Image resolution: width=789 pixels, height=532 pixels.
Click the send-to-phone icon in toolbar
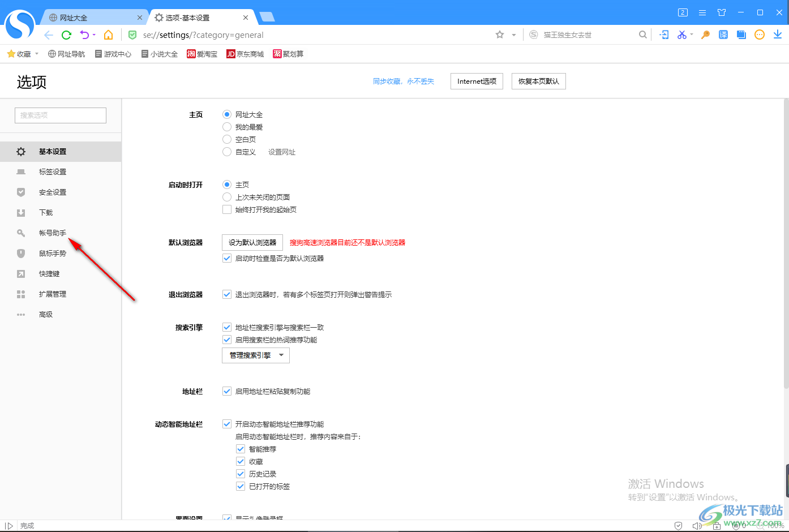coord(664,35)
